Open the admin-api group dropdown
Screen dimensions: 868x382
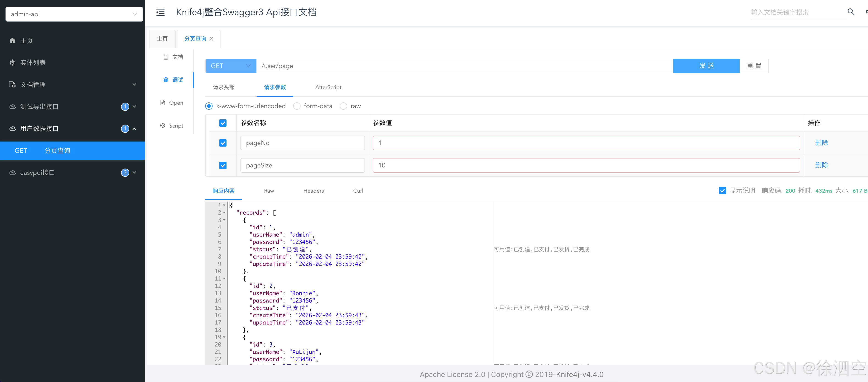tap(74, 14)
